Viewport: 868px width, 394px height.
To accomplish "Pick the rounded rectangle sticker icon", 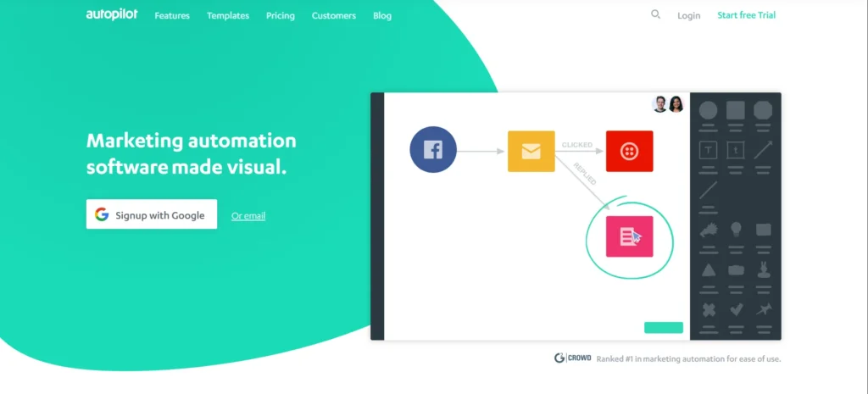I will pyautogui.click(x=764, y=229).
